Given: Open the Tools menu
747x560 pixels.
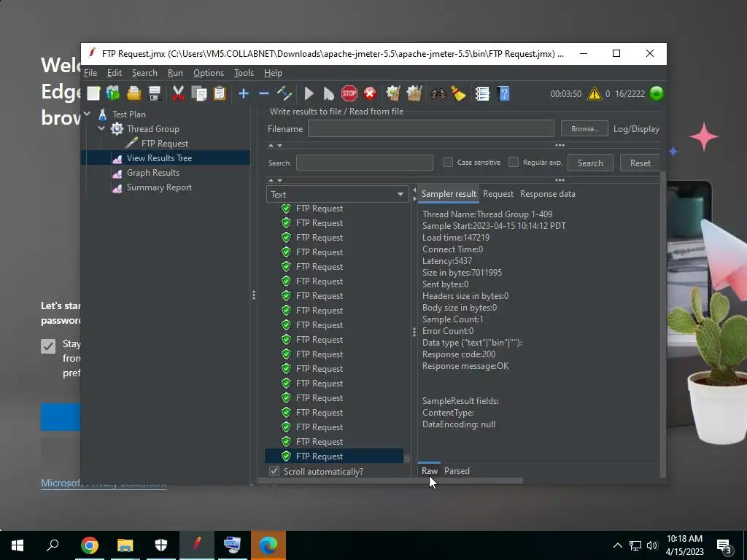Looking at the screenshot, I should point(244,73).
